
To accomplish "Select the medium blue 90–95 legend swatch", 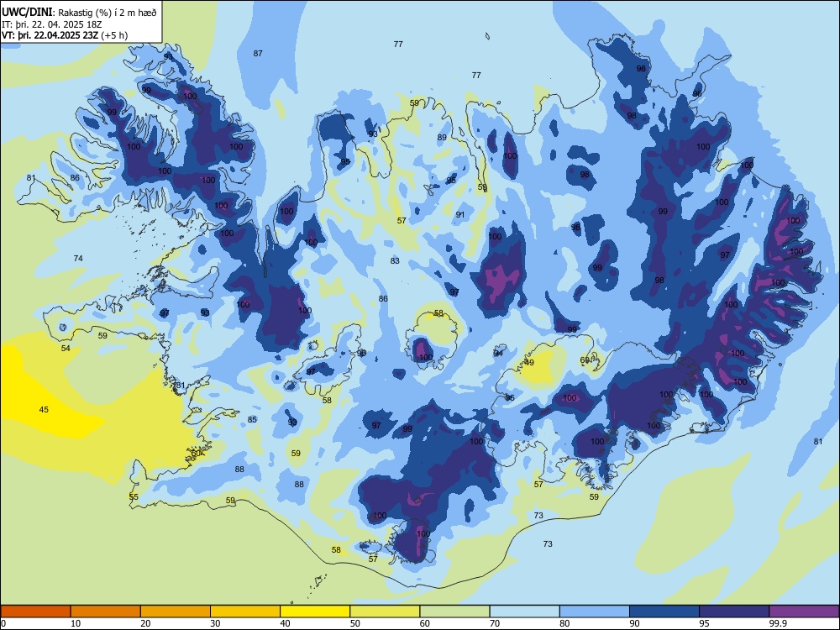I will pos(664,612).
